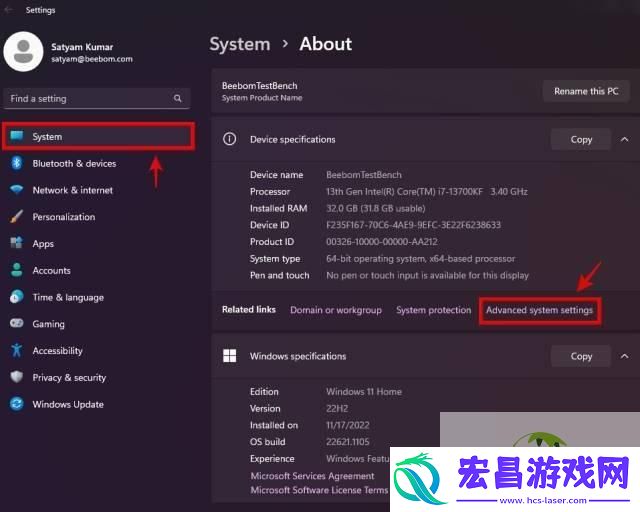Click the 32.0 GB installed RAM value

coord(376,209)
